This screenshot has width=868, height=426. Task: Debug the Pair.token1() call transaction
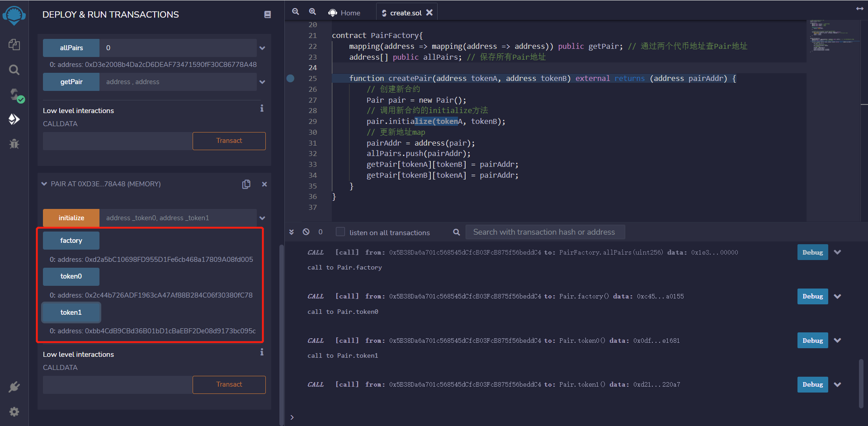812,384
